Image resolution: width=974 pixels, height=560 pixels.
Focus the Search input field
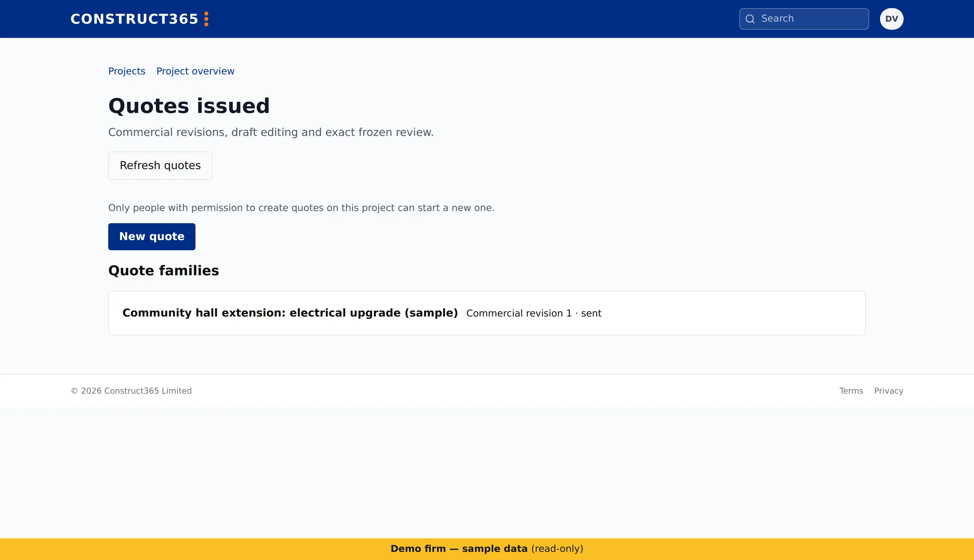tap(804, 19)
